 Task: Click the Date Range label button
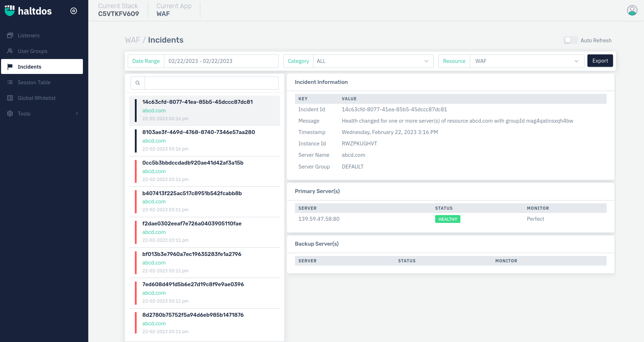[146, 61]
